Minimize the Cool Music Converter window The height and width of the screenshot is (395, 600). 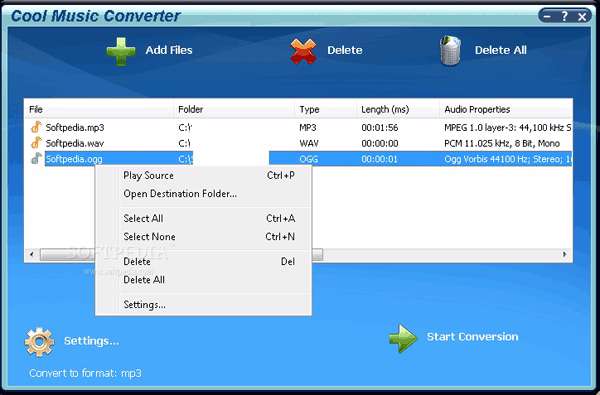(548, 16)
